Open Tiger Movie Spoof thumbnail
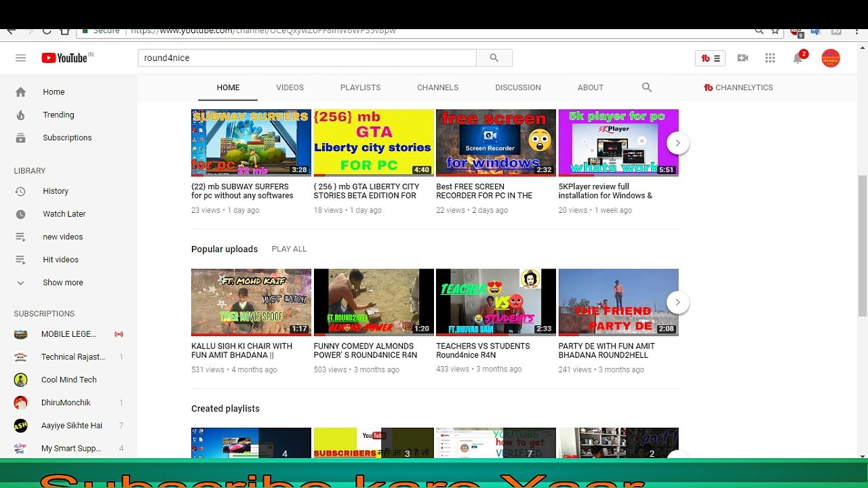 tap(251, 302)
